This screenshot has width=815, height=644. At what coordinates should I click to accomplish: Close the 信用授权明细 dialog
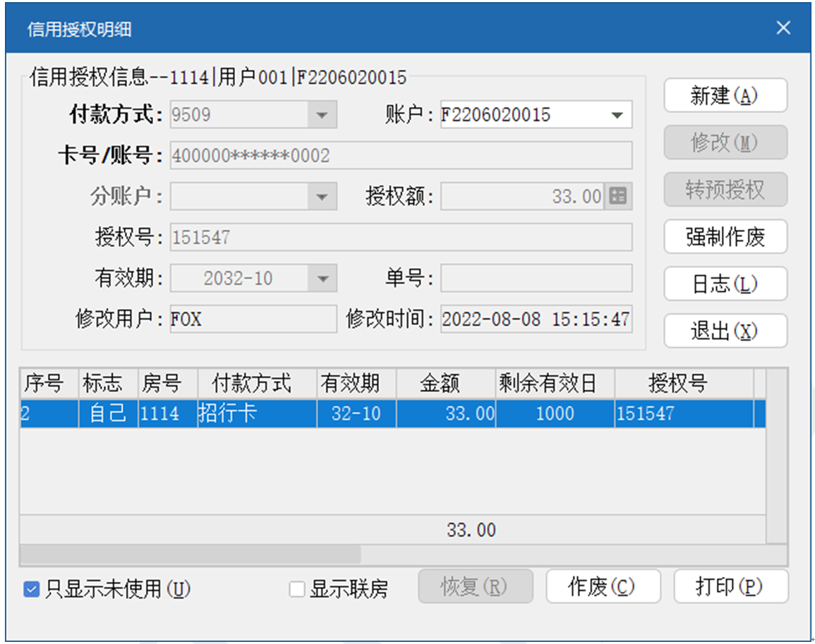tap(783, 28)
